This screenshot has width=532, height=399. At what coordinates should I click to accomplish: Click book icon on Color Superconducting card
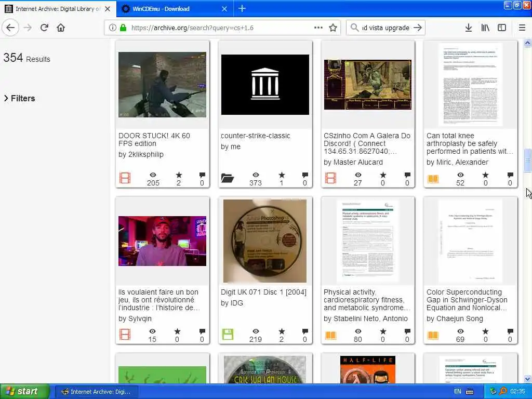tap(433, 335)
